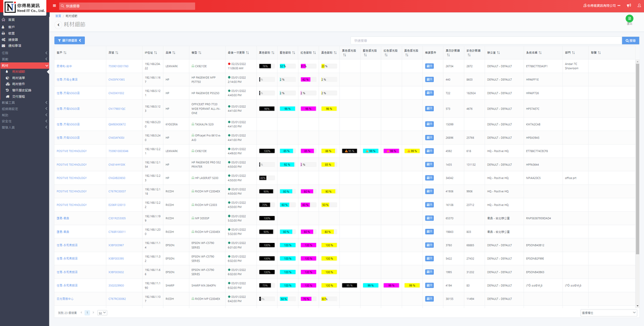Click the red status dot on 02/25/2022 row
Screen dimensions: 644x326
click(229, 64)
